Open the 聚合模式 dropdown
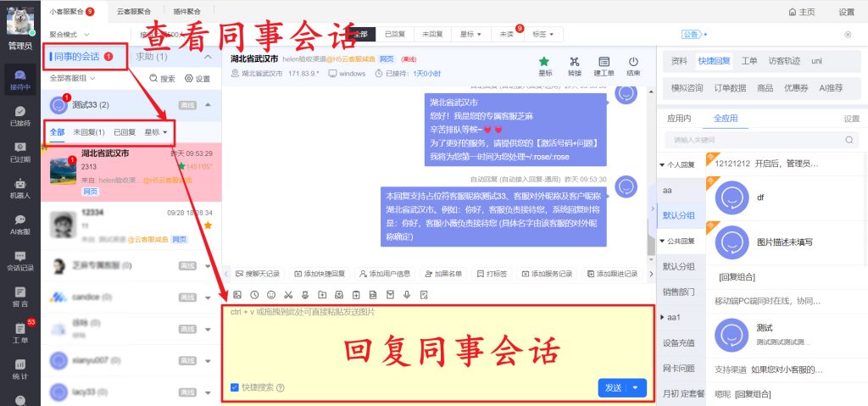The width and height of the screenshot is (868, 406). pos(70,35)
